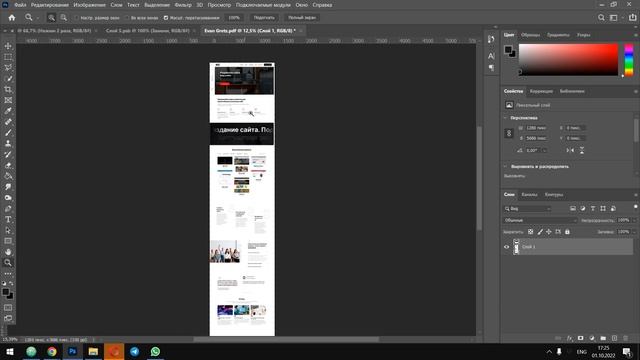Open the Файл menu

[20, 5]
